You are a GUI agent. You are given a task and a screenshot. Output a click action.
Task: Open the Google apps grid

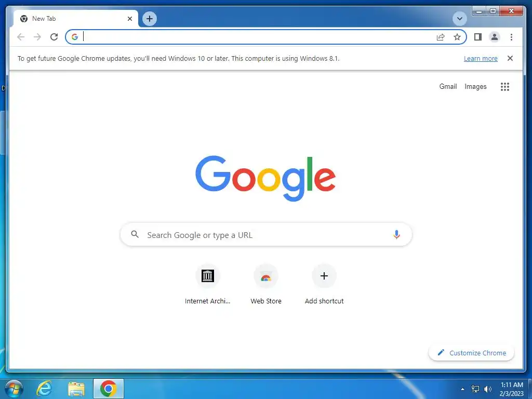pyautogui.click(x=505, y=87)
